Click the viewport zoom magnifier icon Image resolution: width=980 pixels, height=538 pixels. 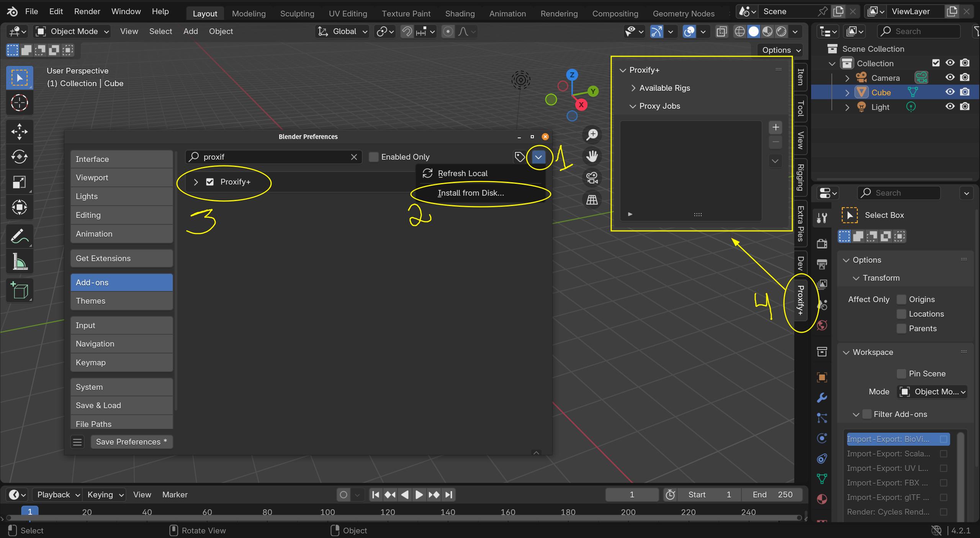pyautogui.click(x=592, y=134)
